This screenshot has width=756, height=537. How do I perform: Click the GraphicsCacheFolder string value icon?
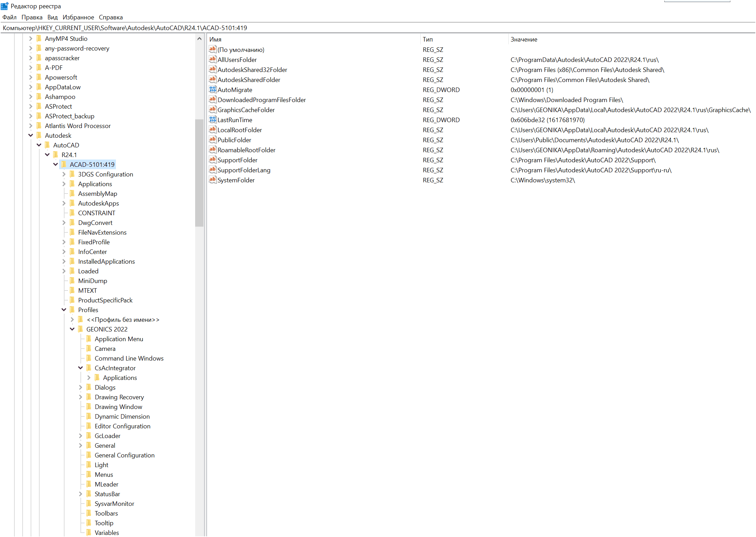[212, 110]
